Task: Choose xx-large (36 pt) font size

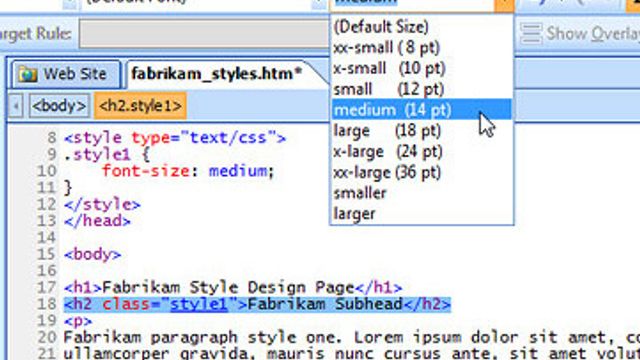Action: pos(422,172)
